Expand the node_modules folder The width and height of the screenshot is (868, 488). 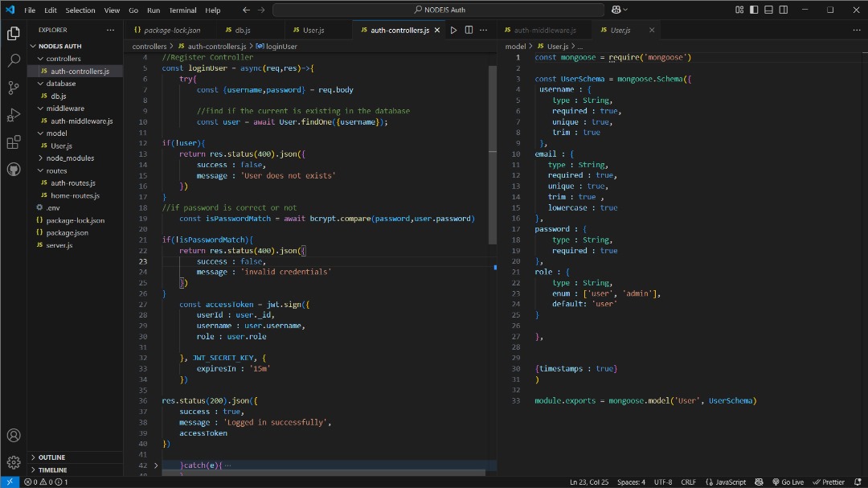70,158
